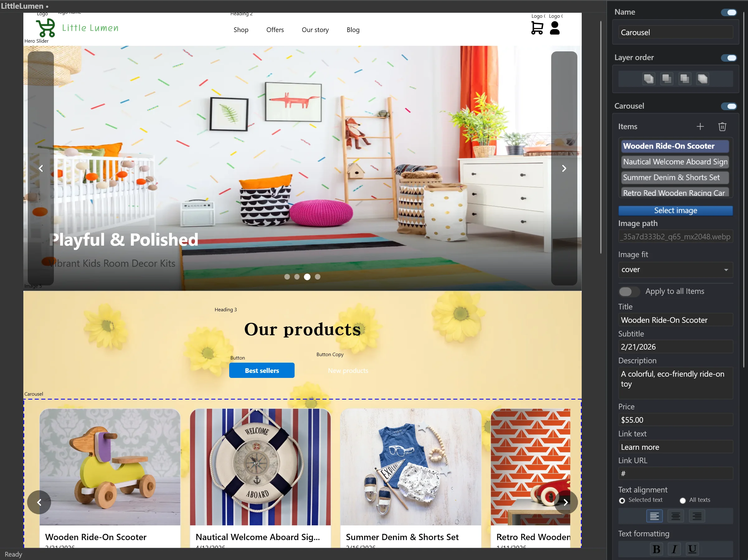This screenshot has height=560, width=748.
Task: Click the Send backward layer order icon
Action: pyautogui.click(x=685, y=79)
